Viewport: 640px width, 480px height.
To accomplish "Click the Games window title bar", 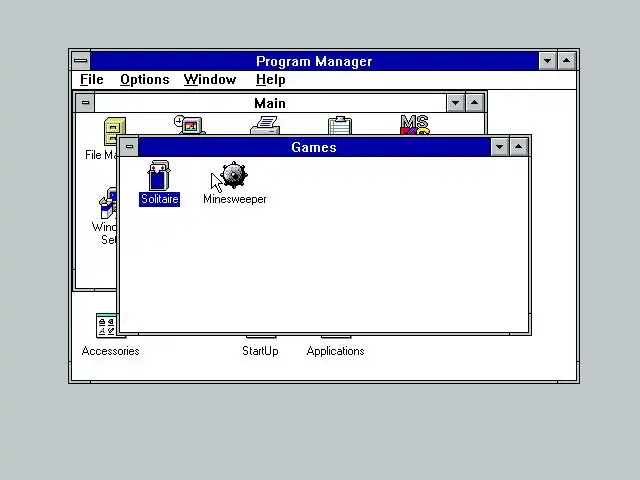I will pos(314,147).
